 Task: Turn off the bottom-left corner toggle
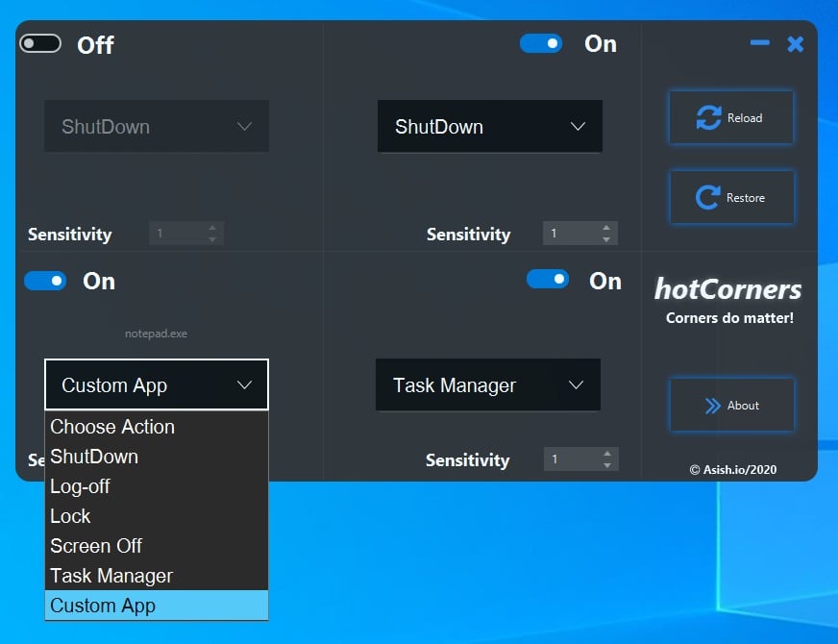(45, 281)
